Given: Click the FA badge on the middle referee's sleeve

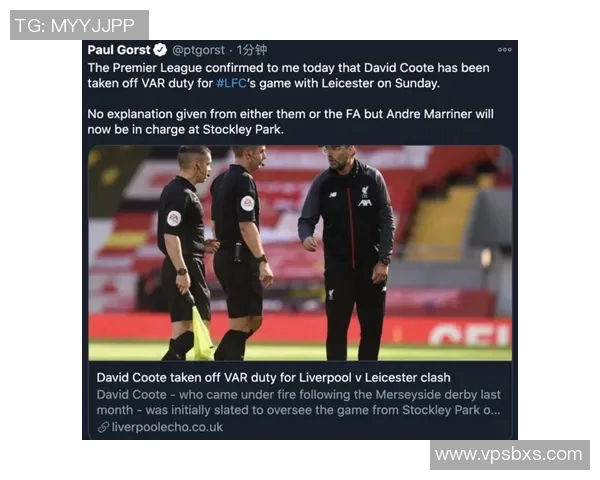Looking at the screenshot, I should [x=248, y=203].
